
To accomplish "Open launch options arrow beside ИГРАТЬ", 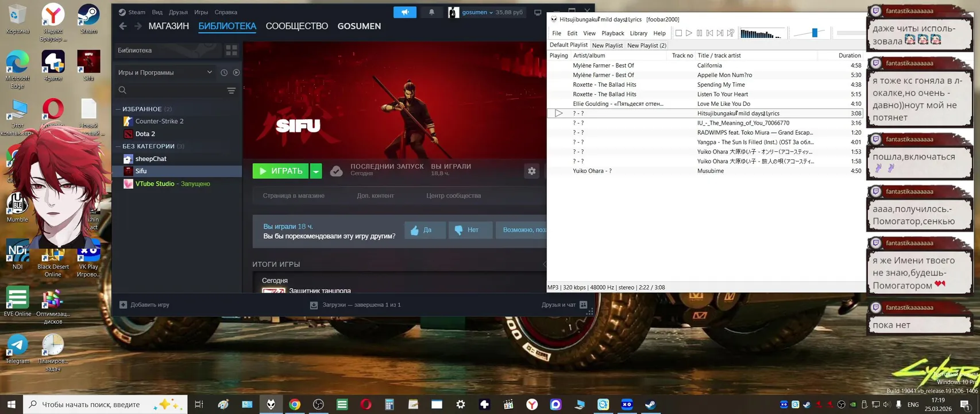I will click(316, 171).
